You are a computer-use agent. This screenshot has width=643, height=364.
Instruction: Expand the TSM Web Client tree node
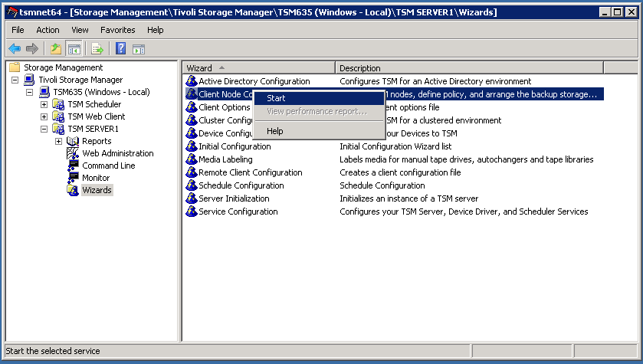(44, 116)
